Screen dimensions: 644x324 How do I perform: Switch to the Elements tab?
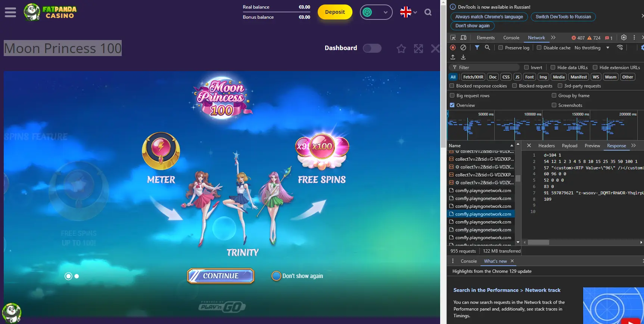tap(485, 38)
